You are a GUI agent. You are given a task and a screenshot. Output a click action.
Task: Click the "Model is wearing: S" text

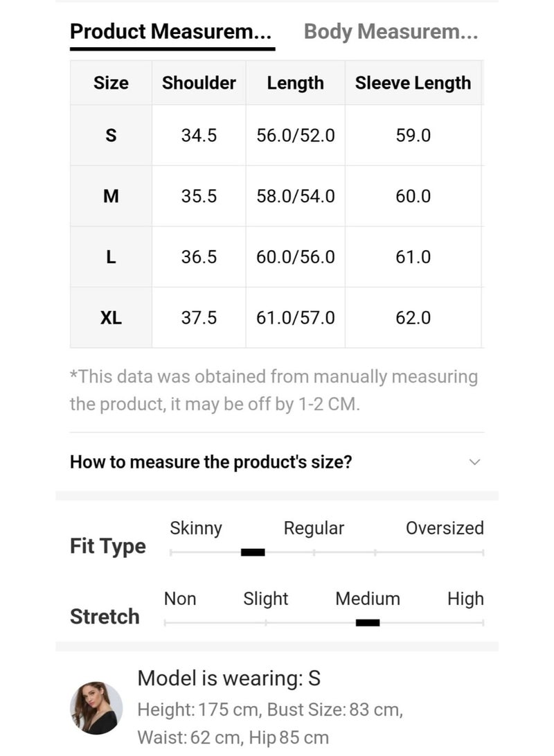click(229, 678)
